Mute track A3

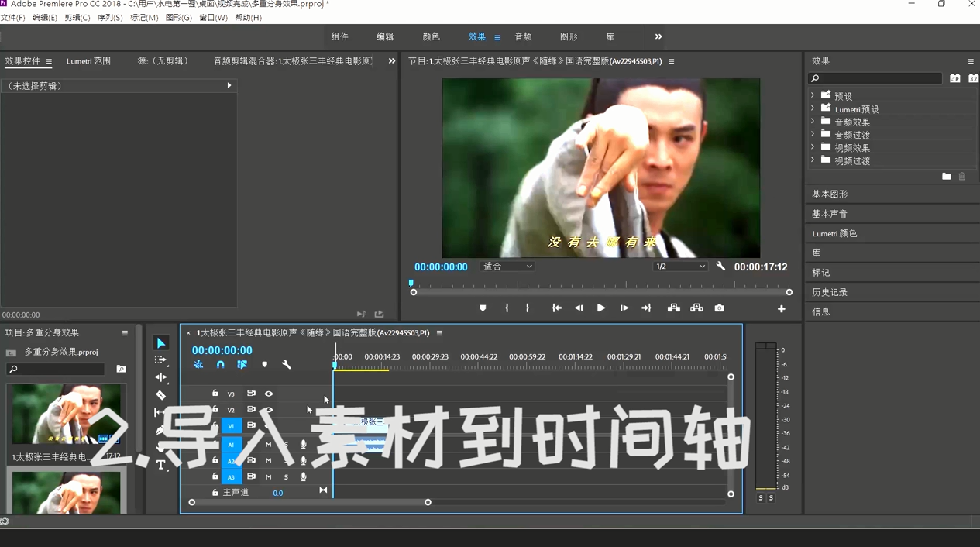pos(269,477)
